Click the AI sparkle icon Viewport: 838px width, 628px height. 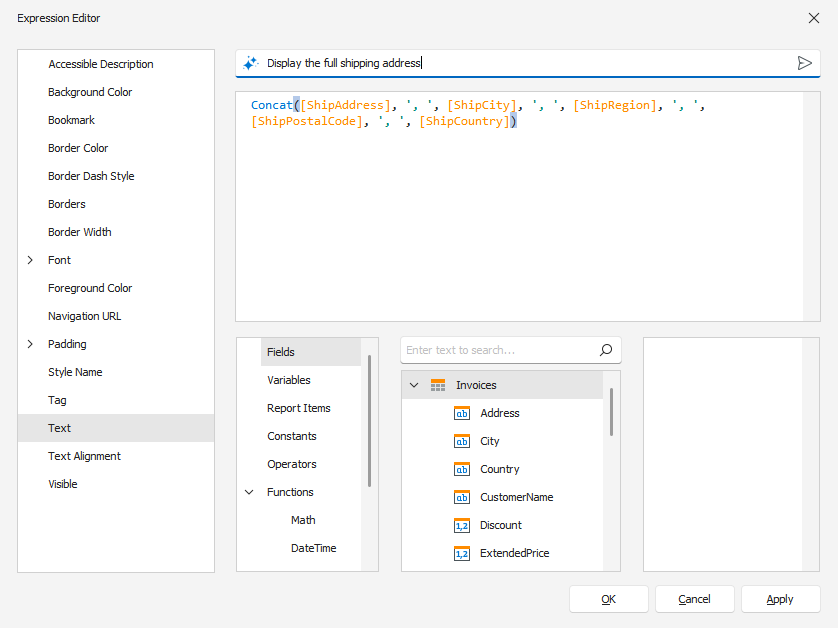[250, 62]
